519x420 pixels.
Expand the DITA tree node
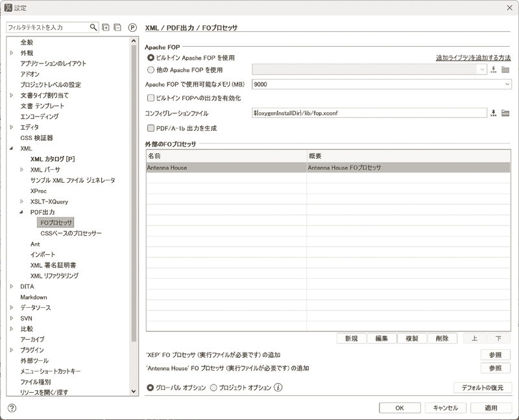(12, 286)
